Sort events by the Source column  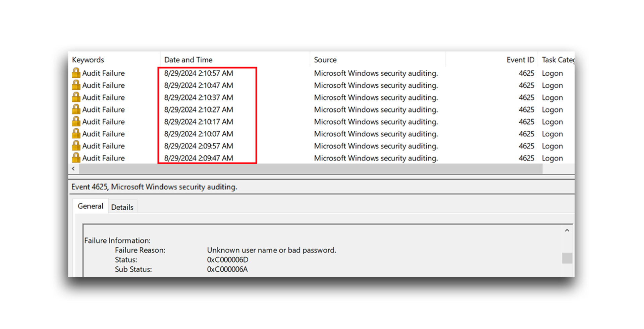325,59
